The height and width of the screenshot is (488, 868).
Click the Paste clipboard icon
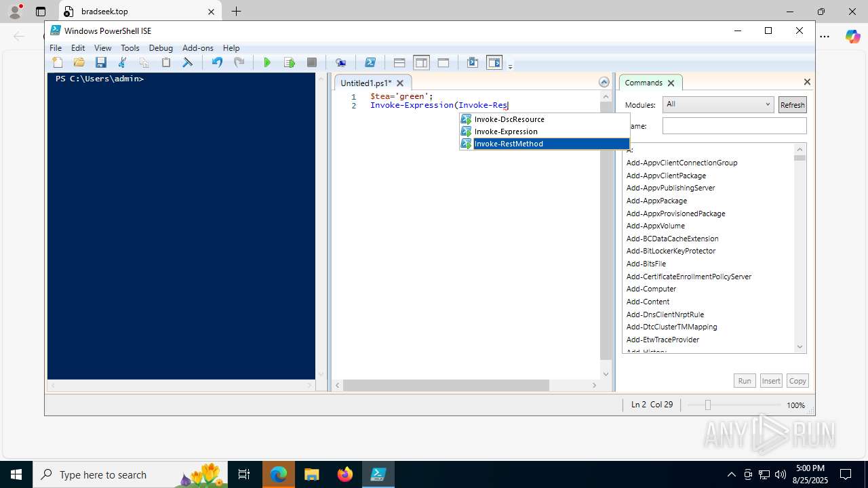(166, 62)
